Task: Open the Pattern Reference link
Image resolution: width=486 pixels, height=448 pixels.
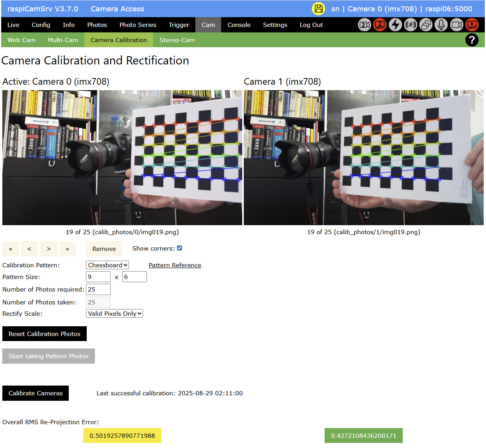Action: pyautogui.click(x=175, y=265)
